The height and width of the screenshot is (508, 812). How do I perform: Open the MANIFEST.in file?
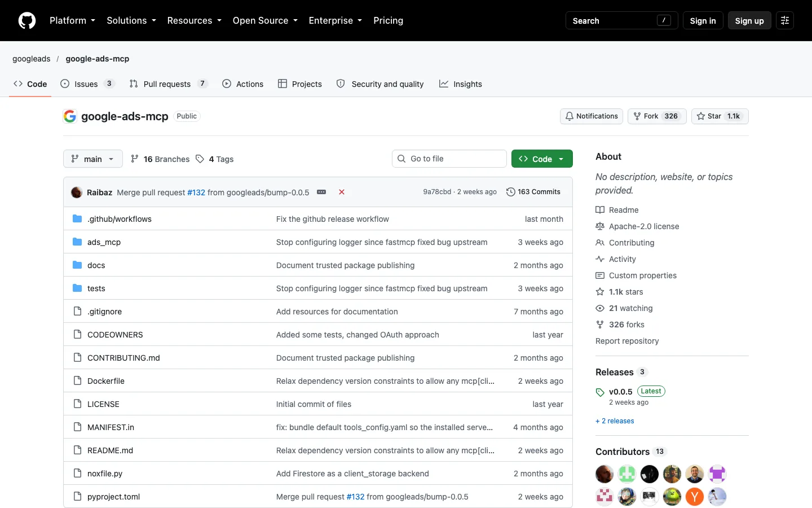tap(111, 427)
